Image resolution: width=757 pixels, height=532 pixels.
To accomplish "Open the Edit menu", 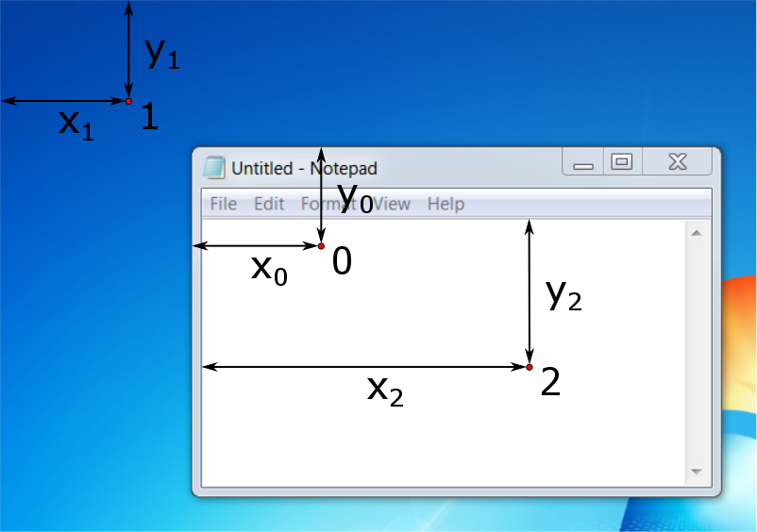I will [x=269, y=204].
